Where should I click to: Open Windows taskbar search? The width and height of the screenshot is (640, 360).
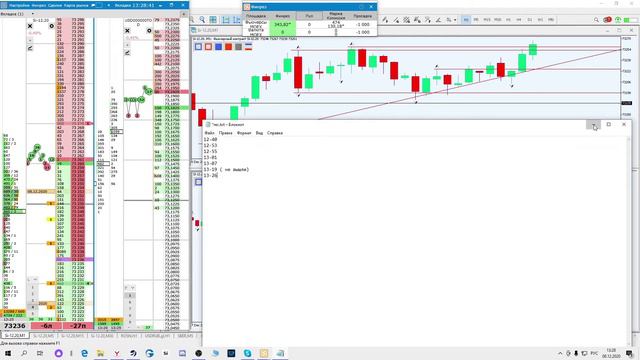(24, 353)
